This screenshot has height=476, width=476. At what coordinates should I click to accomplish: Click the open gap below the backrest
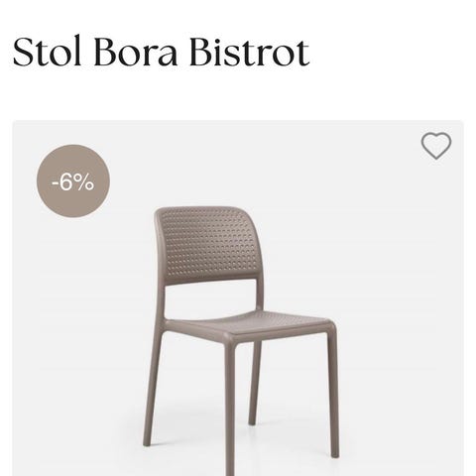[211, 300]
